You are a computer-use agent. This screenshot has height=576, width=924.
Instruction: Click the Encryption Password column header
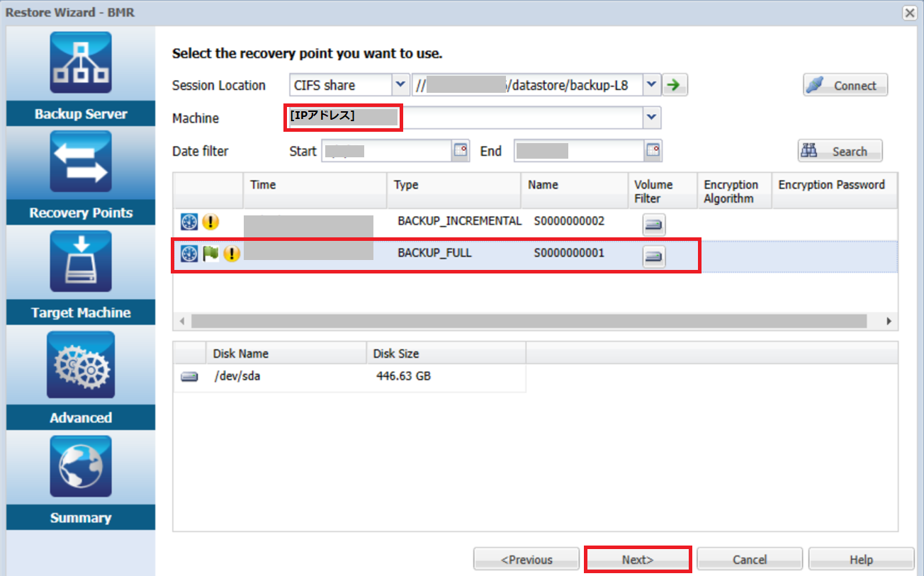coord(835,191)
